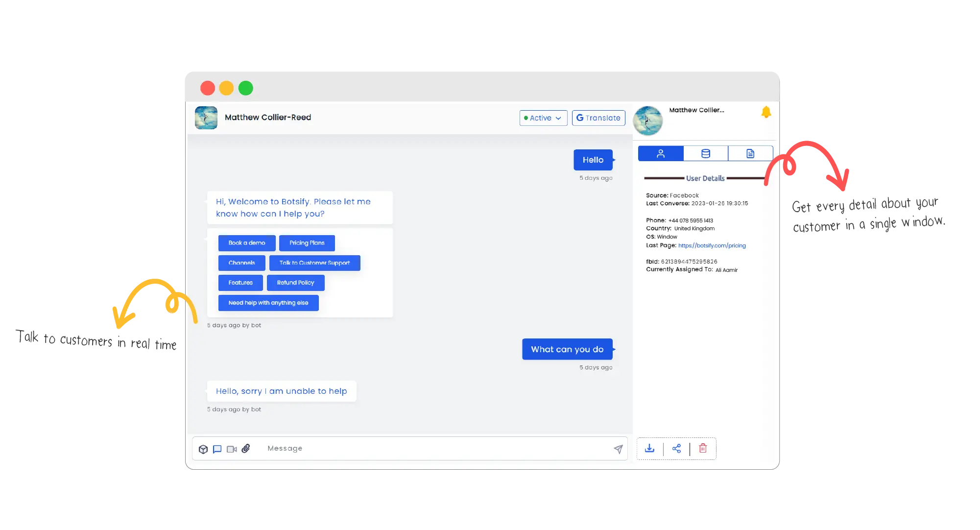980x530 pixels.
Task: Share the conversation via share icon
Action: [676, 448]
